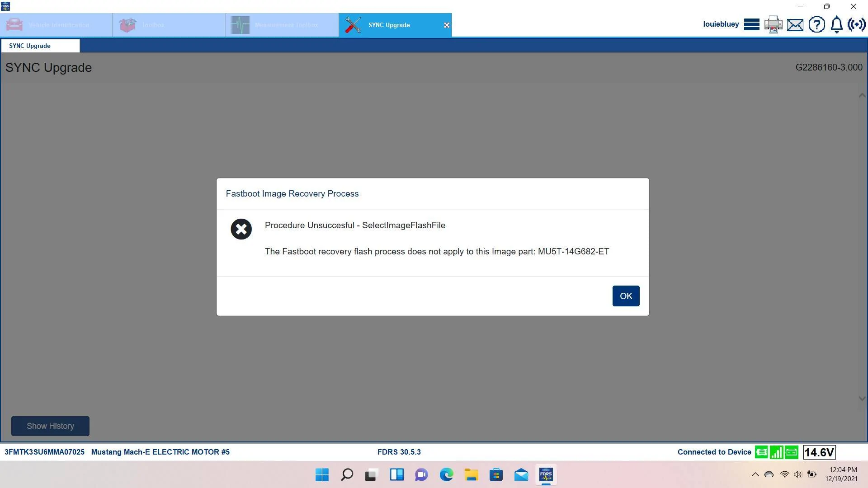Open the Wi-Fi network tray icon

tap(784, 474)
